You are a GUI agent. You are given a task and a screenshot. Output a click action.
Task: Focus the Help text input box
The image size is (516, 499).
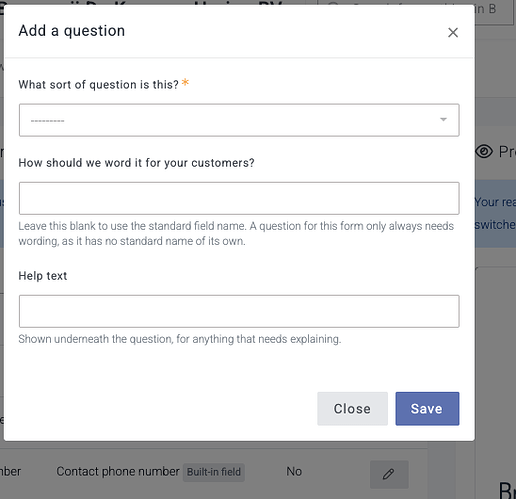pos(239,311)
